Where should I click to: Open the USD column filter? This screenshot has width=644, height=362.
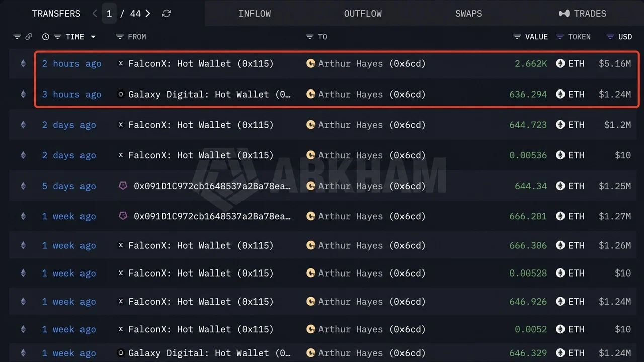tap(610, 37)
